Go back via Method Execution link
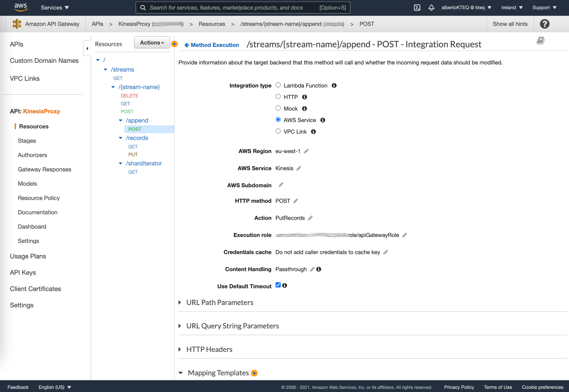The image size is (569, 392). click(x=212, y=45)
